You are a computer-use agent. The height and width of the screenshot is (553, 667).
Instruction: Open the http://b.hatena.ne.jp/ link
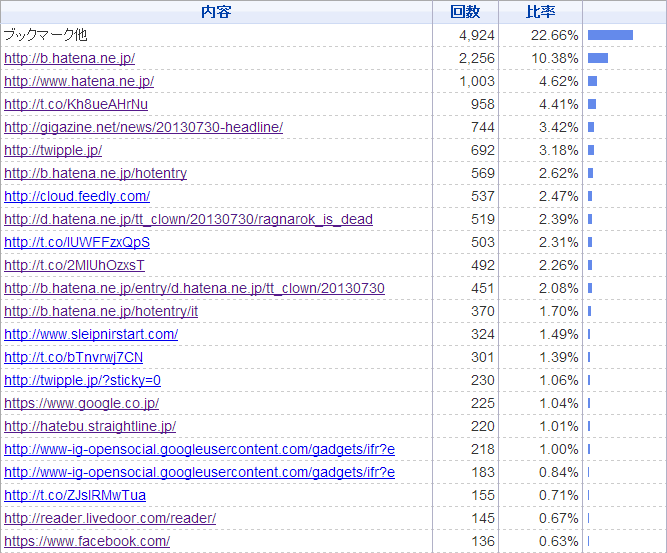coord(70,58)
